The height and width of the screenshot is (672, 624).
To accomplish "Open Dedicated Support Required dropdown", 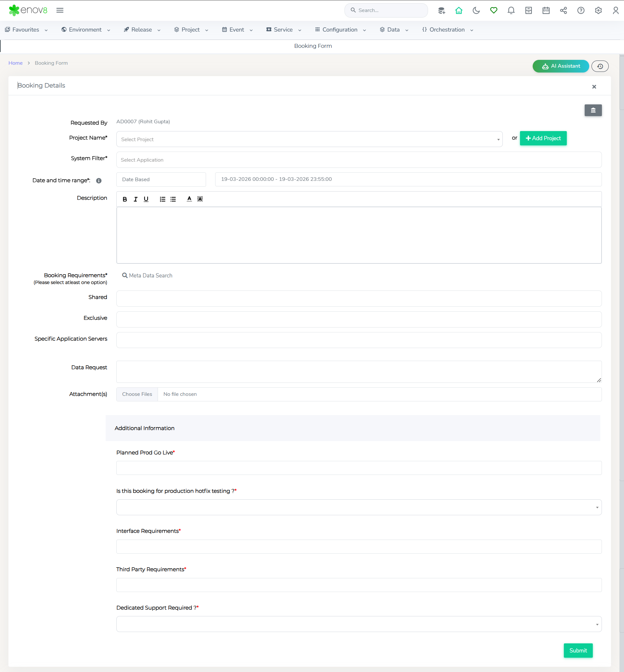I will (358, 624).
